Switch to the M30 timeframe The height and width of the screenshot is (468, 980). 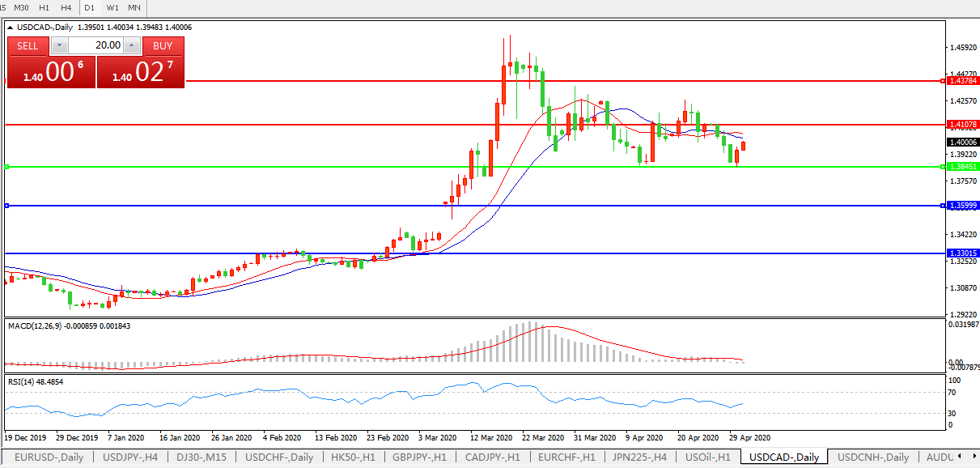pyautogui.click(x=22, y=7)
